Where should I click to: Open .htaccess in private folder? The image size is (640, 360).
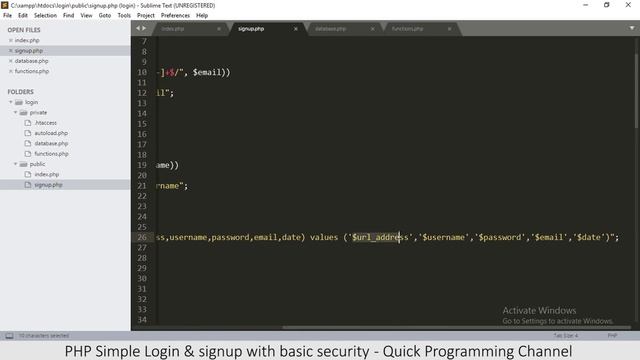click(x=45, y=123)
